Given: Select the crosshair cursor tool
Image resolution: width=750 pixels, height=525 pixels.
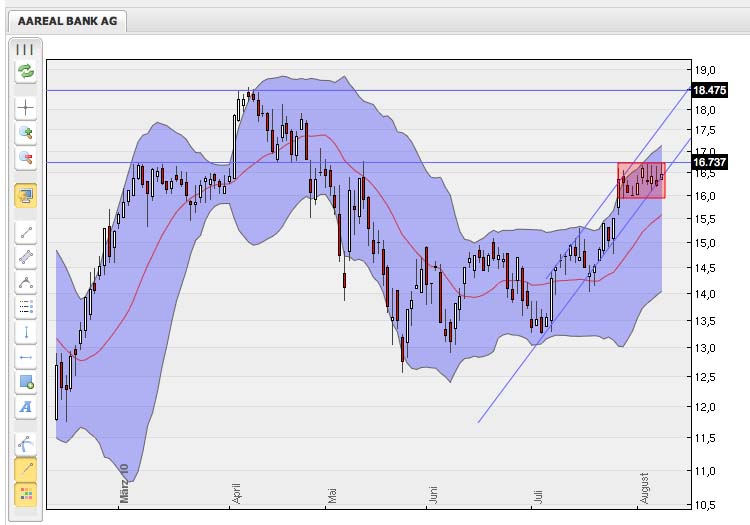Looking at the screenshot, I should click(x=26, y=108).
